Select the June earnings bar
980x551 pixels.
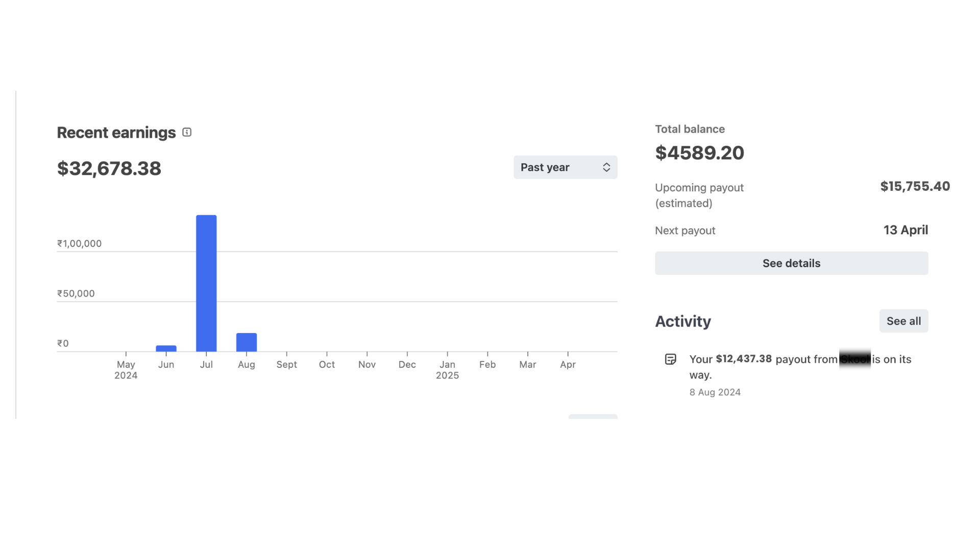pyautogui.click(x=166, y=348)
